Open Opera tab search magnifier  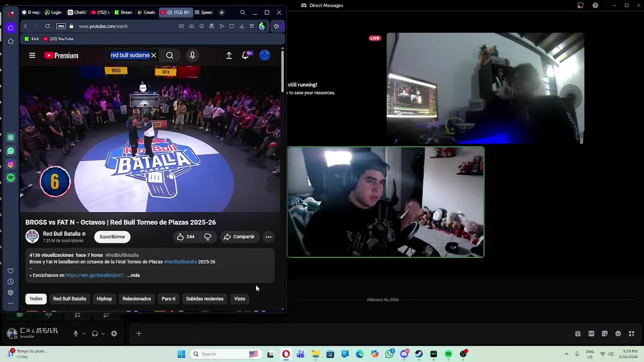coord(243,12)
